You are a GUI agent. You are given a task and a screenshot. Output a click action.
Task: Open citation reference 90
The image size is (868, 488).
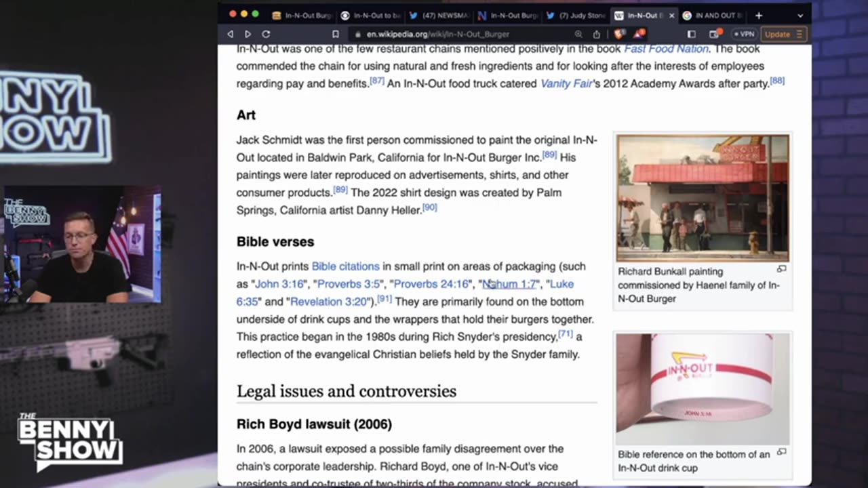point(430,208)
